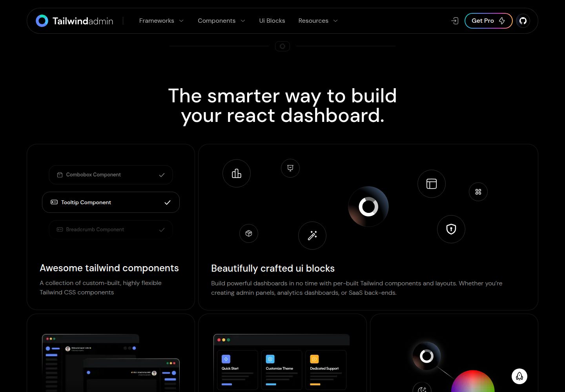Click the Customize Theme card label

pos(279,368)
